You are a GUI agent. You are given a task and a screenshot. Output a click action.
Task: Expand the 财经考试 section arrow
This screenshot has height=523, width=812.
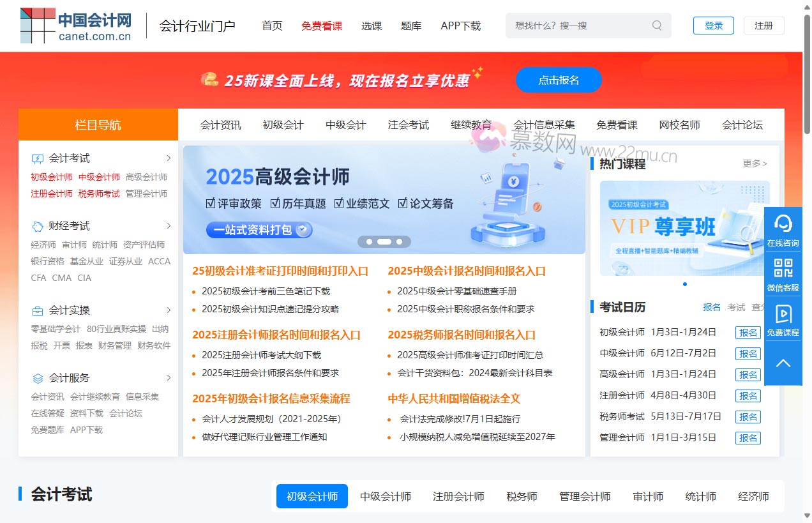tap(169, 225)
